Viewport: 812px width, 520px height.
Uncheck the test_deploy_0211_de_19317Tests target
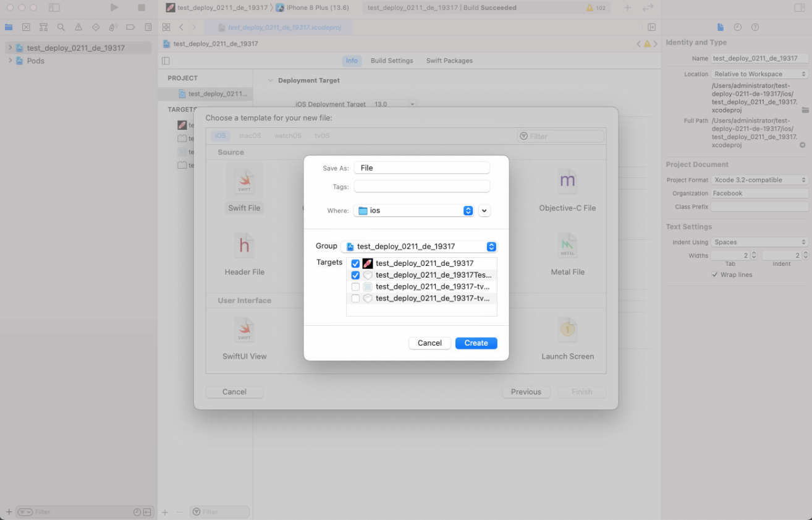coord(355,275)
